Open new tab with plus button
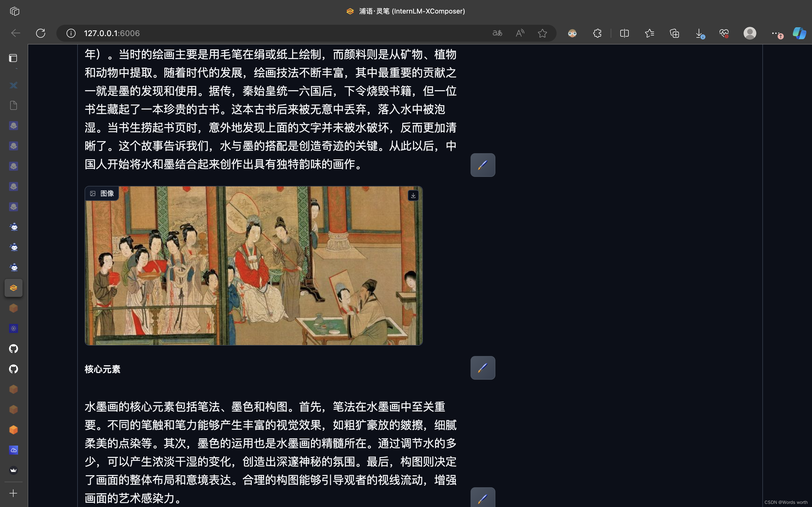 tap(14, 493)
